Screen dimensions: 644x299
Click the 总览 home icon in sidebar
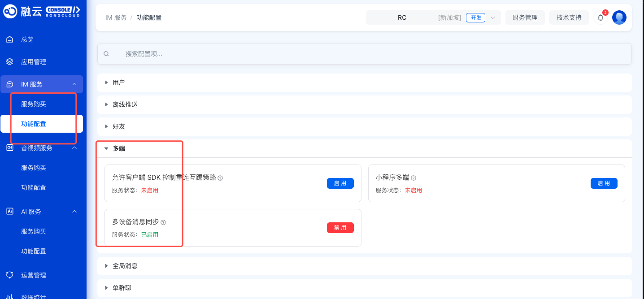(x=9, y=39)
